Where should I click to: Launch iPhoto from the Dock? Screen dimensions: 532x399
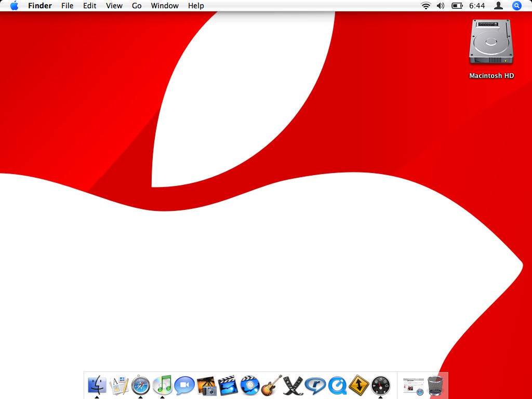[206, 385]
